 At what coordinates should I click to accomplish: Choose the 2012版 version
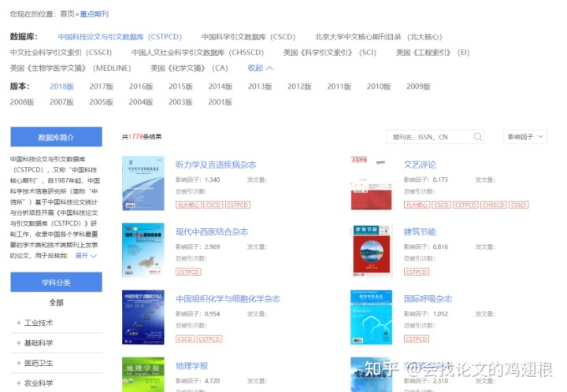(x=299, y=87)
